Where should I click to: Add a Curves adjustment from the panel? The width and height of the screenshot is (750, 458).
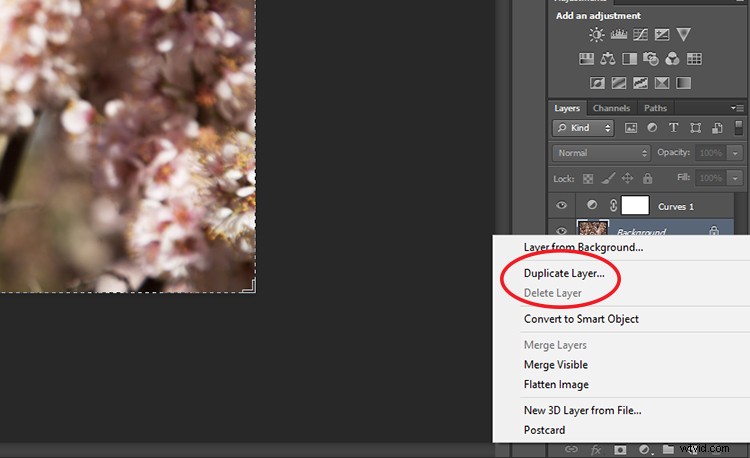coord(640,34)
